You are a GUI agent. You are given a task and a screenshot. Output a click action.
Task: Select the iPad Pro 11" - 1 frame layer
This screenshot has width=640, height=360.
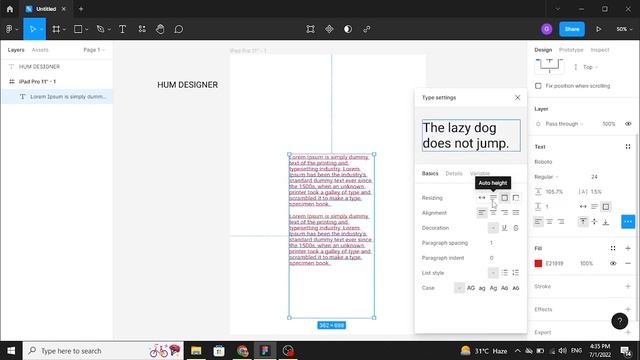pyautogui.click(x=57, y=82)
